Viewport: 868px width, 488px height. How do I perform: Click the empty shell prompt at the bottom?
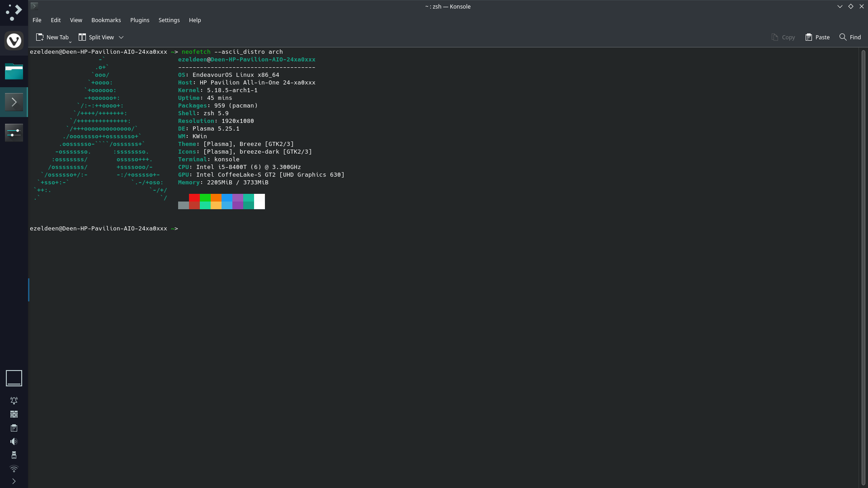tap(104, 228)
